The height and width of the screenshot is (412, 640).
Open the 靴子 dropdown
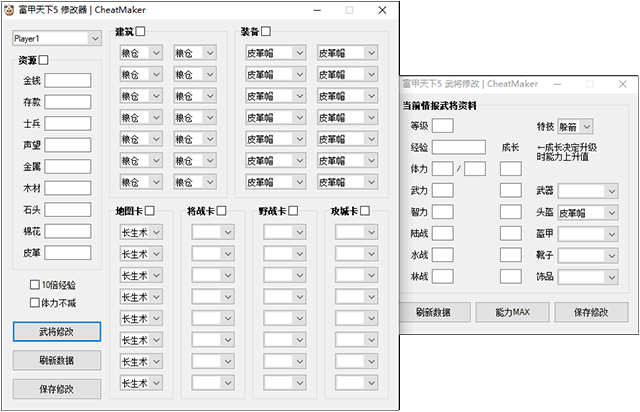[588, 256]
